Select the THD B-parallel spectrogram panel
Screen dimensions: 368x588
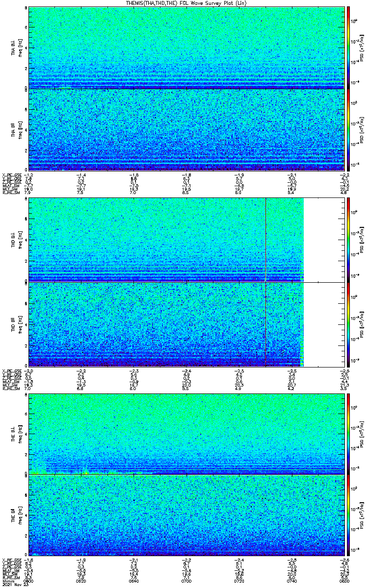[186, 324]
